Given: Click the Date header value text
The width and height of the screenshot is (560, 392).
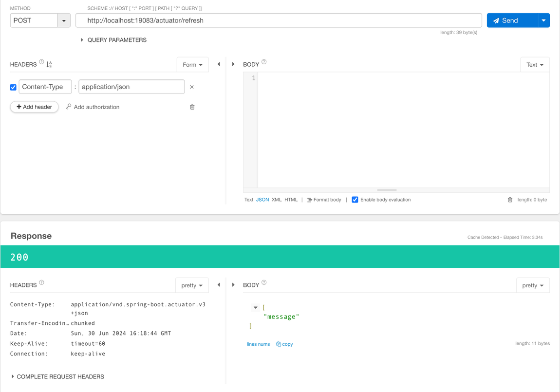Looking at the screenshot, I should pos(121,333).
